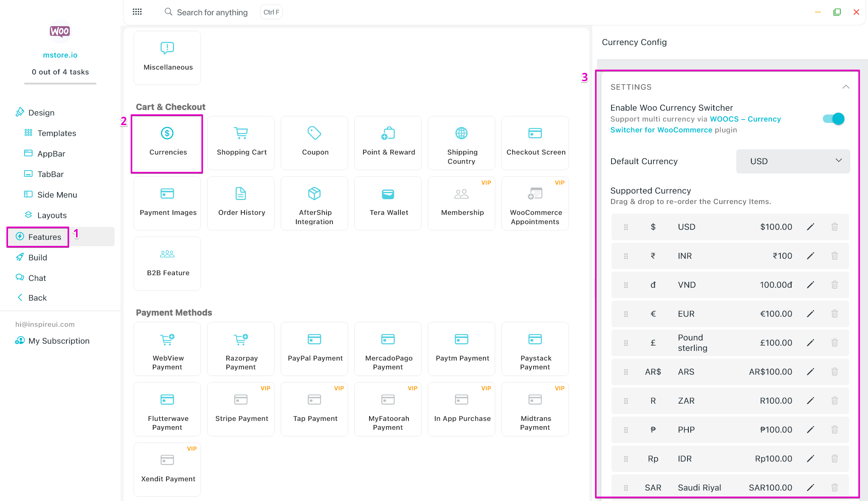Viewport: 868px width, 501px height.
Task: Open the Xendit Payment card
Action: [167, 470]
